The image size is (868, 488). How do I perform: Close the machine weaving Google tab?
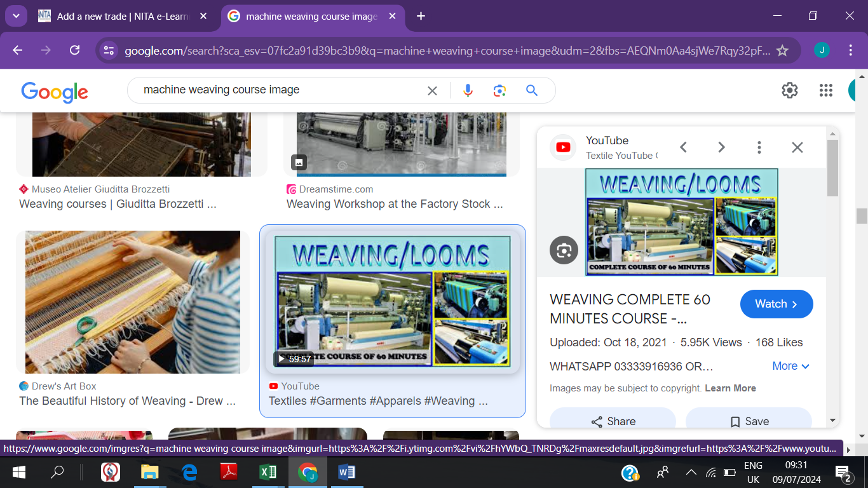[x=392, y=17]
